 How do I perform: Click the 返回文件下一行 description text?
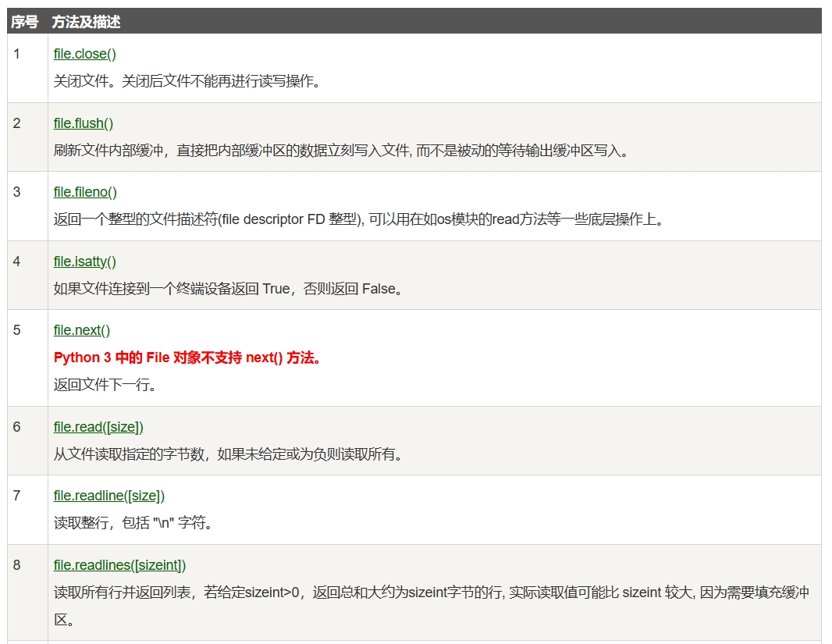click(105, 385)
